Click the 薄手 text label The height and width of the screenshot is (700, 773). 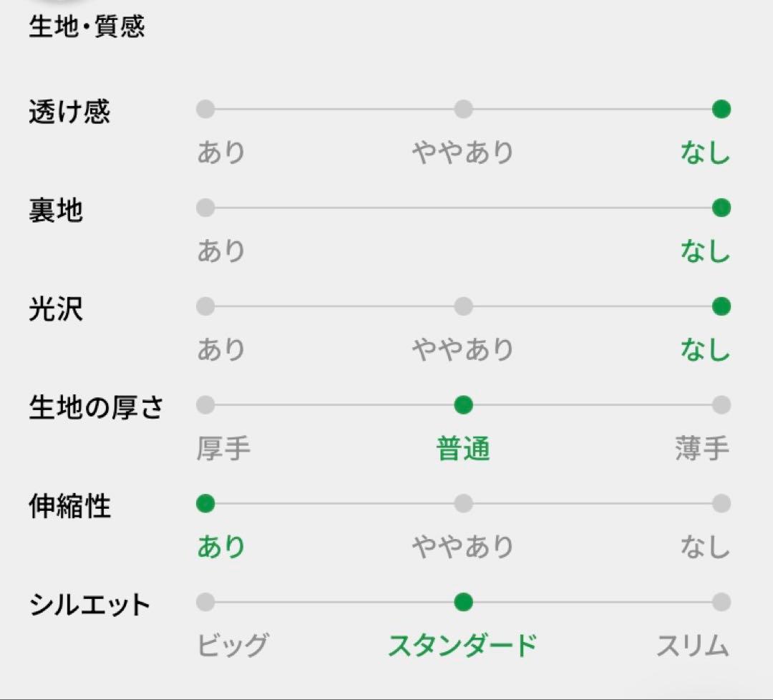(701, 449)
